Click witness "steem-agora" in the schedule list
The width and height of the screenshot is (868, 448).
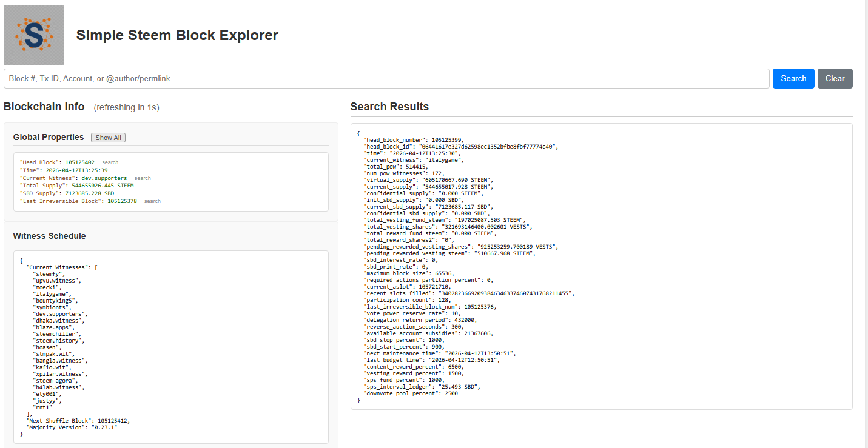point(55,381)
